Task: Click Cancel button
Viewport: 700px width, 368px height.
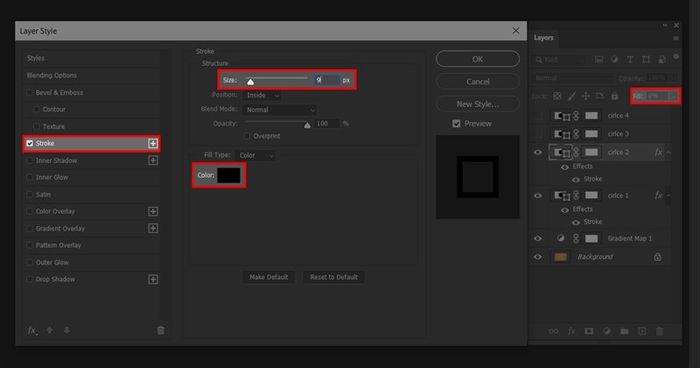Action: click(x=478, y=81)
